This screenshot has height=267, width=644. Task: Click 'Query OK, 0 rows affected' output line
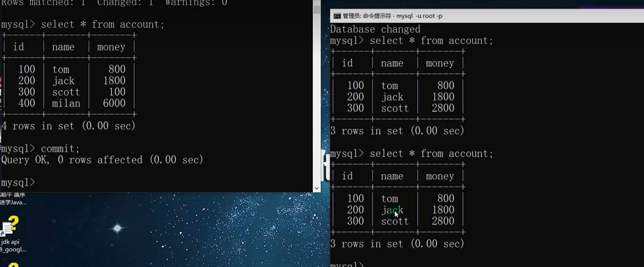coord(102,160)
